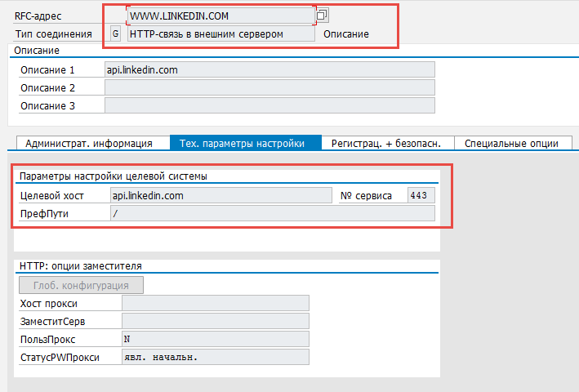Click the ЗаместитСерв label

click(x=53, y=322)
